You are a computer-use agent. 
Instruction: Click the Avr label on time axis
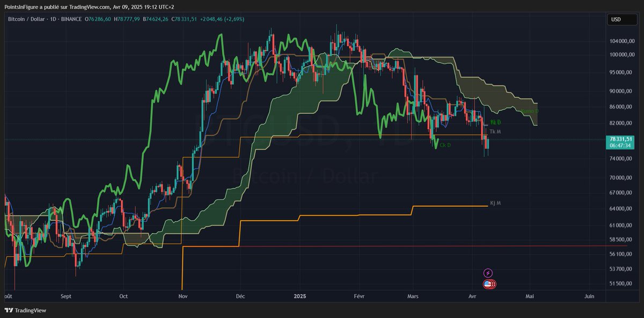(472, 296)
